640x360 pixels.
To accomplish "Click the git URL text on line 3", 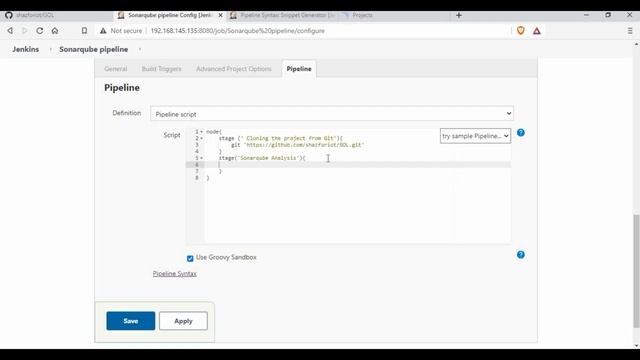I will click(x=304, y=145).
